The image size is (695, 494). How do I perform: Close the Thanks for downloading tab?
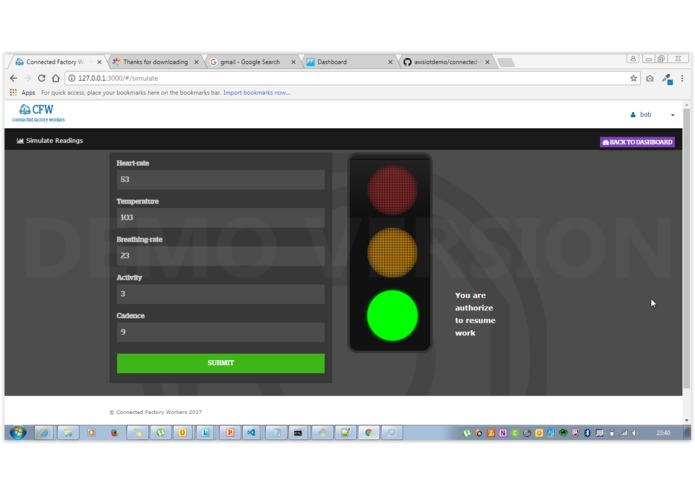pyautogui.click(x=196, y=62)
